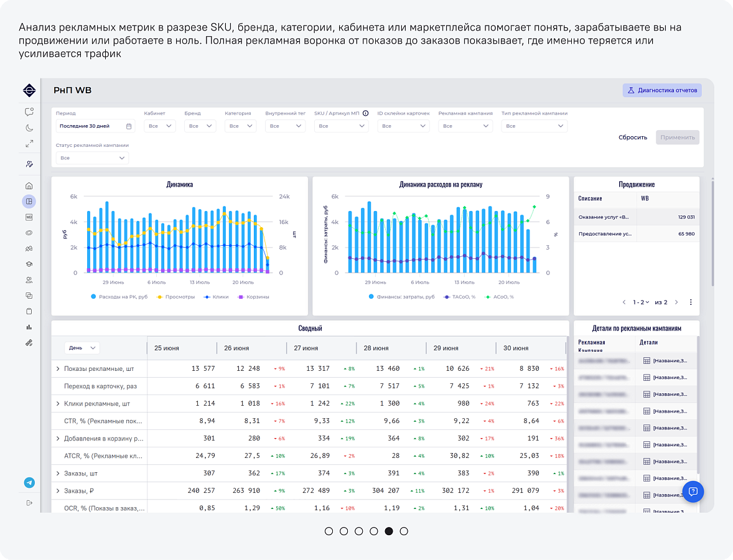The image size is (733, 560).
Task: Expand the Показы рекламные, шт row
Action: tap(58, 369)
